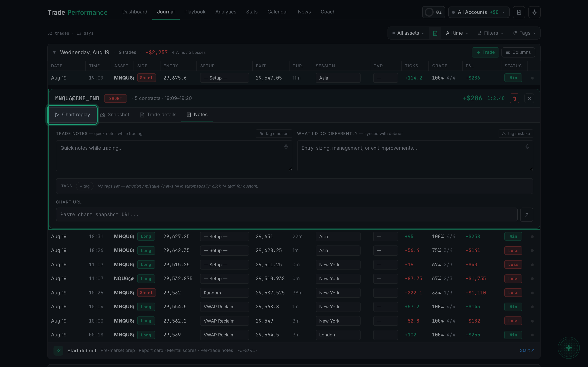Image resolution: width=588 pixels, height=367 pixels.
Task: Open the Trade details tab
Action: (x=158, y=115)
